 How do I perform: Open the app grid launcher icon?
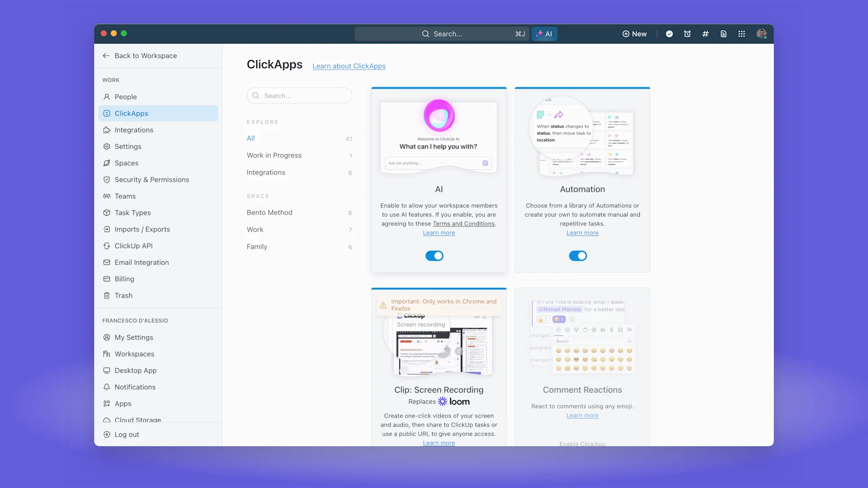click(x=741, y=33)
